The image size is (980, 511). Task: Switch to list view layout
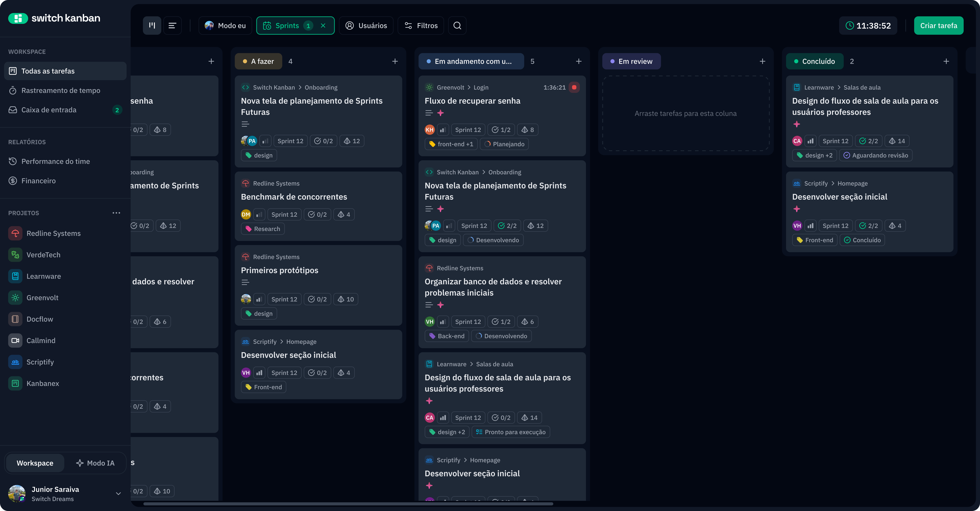coord(172,26)
